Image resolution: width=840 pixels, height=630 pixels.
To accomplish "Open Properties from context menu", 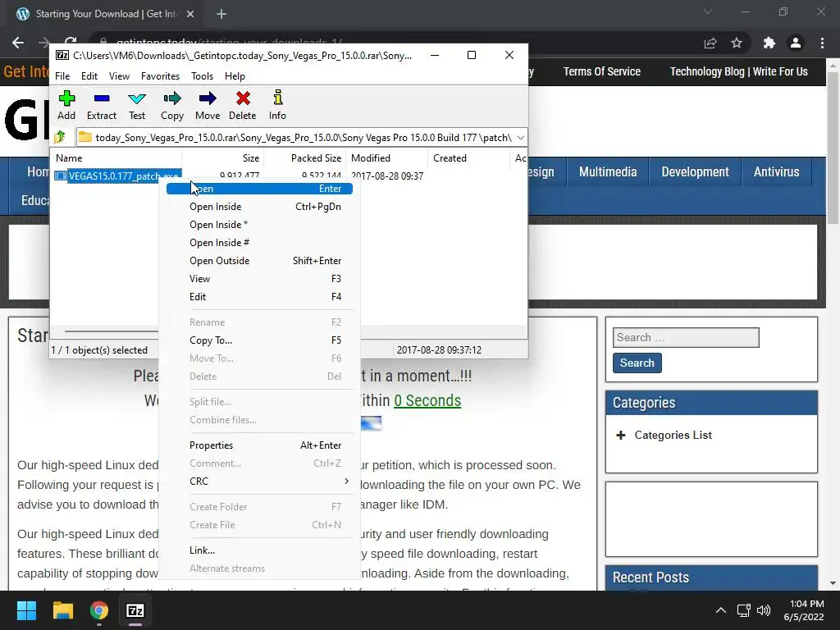I will [259, 445].
